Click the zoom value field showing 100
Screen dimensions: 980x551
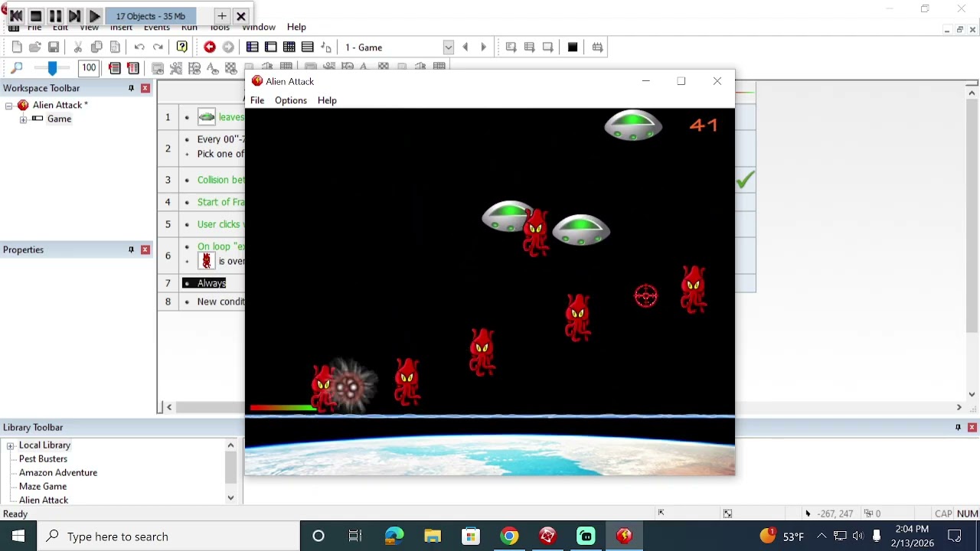coord(89,68)
